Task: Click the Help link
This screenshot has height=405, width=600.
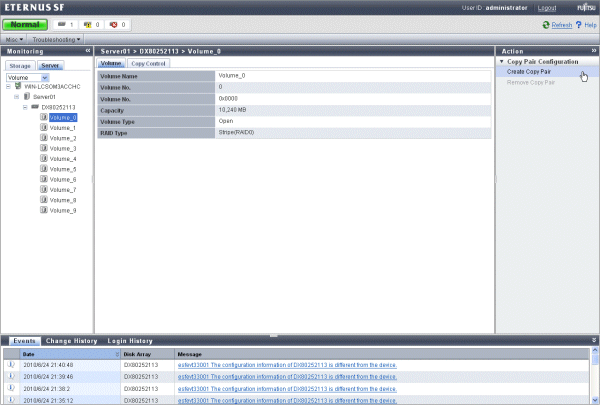Action: [590, 25]
